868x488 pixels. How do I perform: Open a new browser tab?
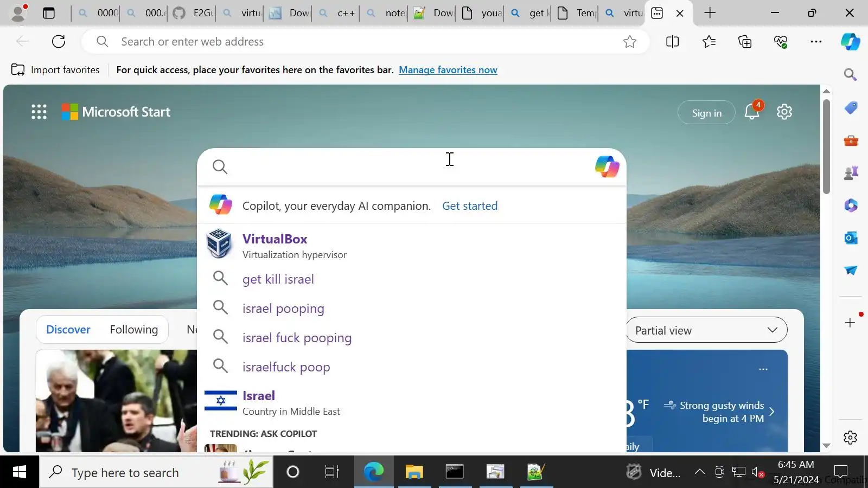[x=710, y=13]
